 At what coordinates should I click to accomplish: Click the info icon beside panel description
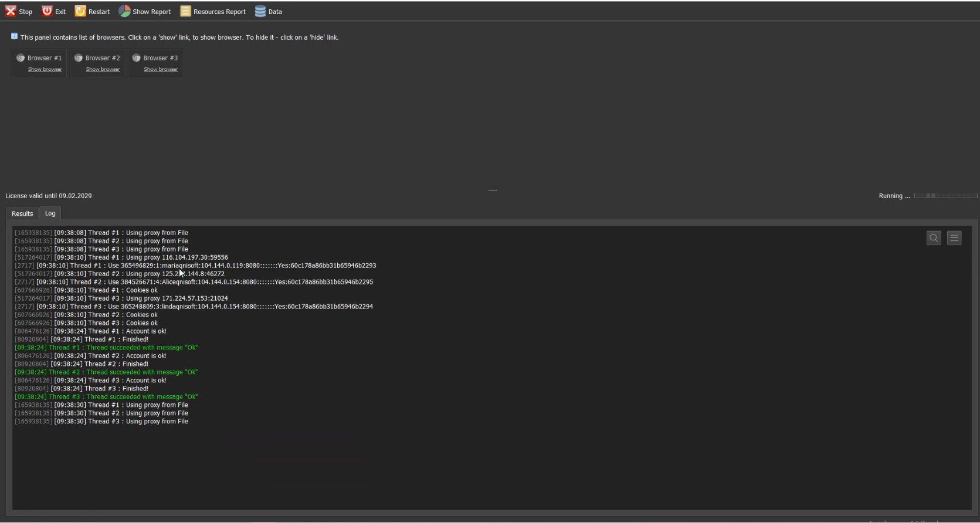pos(14,36)
